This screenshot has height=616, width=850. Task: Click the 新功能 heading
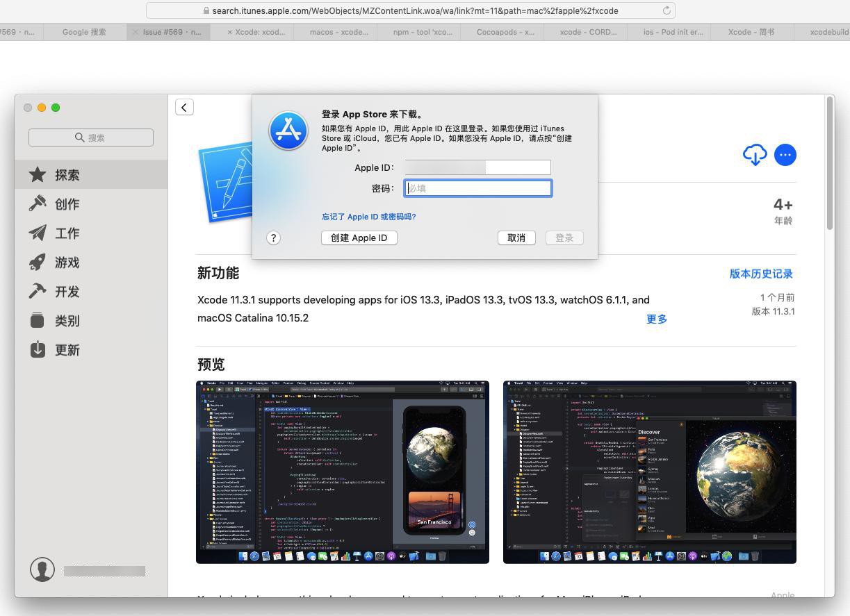point(218,273)
